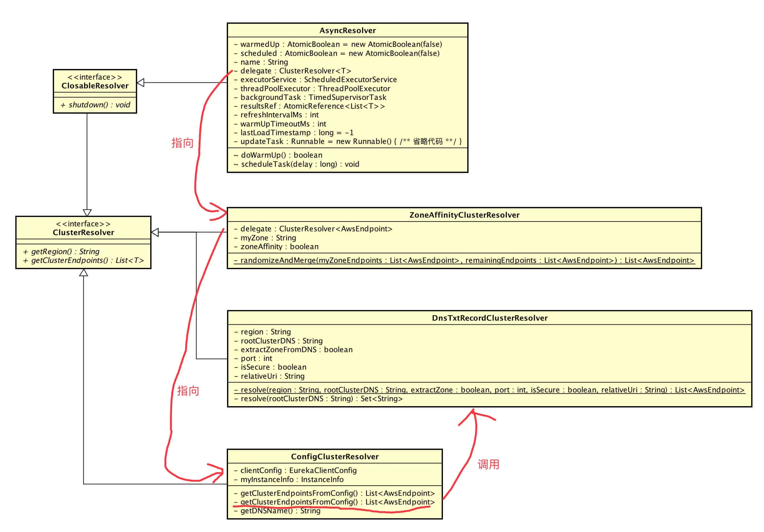Click the red 调用 annotation label
The width and height of the screenshot is (764, 532).
488,465
